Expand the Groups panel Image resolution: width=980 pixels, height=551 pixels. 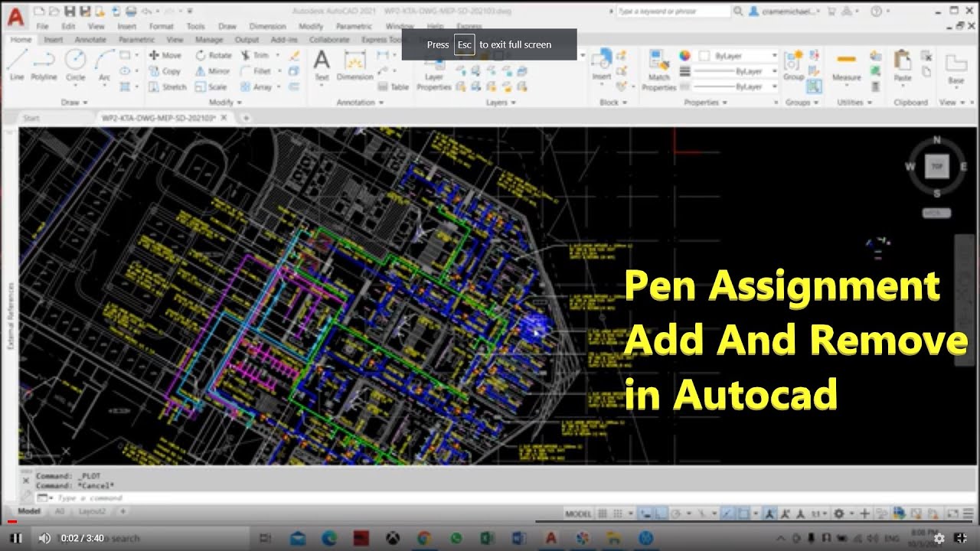(802, 102)
